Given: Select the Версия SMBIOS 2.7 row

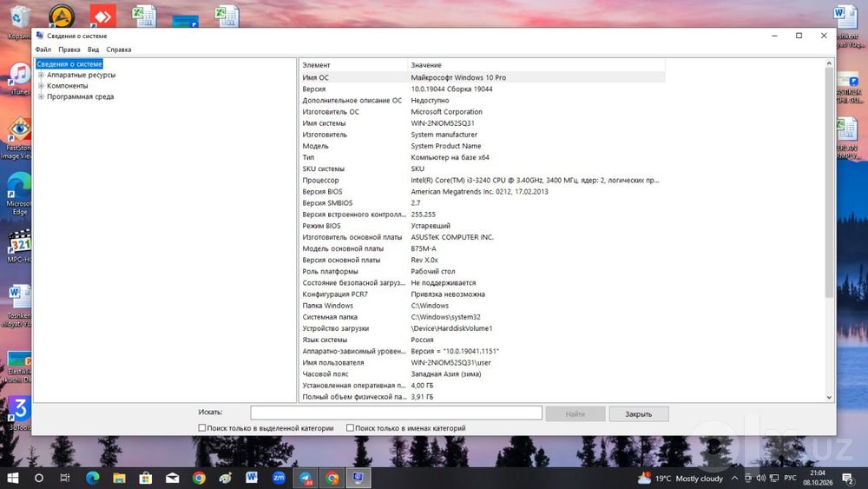Looking at the screenshot, I should point(482,202).
